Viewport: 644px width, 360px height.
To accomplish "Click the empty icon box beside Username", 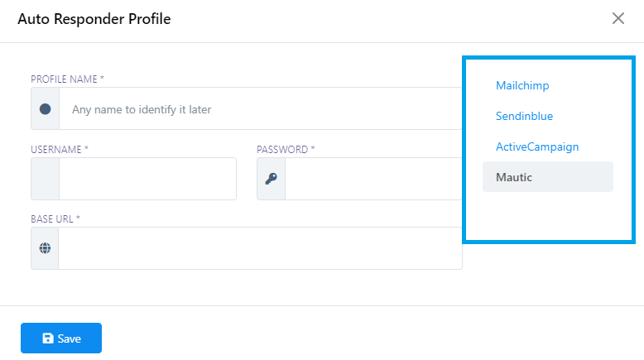I will pos(45,179).
